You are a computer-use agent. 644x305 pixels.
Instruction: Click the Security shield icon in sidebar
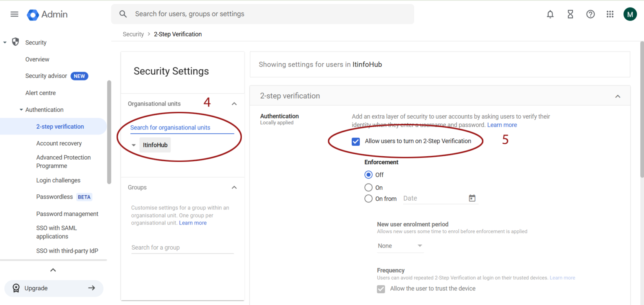coord(16,42)
